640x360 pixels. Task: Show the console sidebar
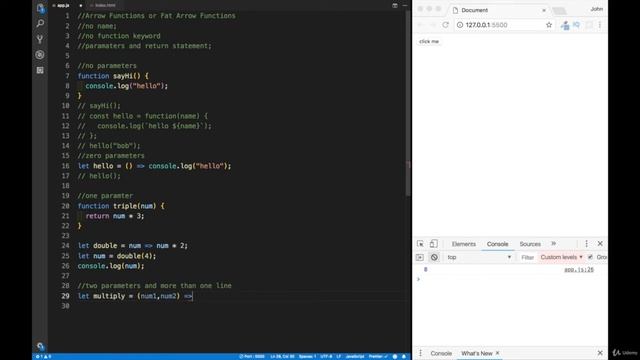point(420,258)
